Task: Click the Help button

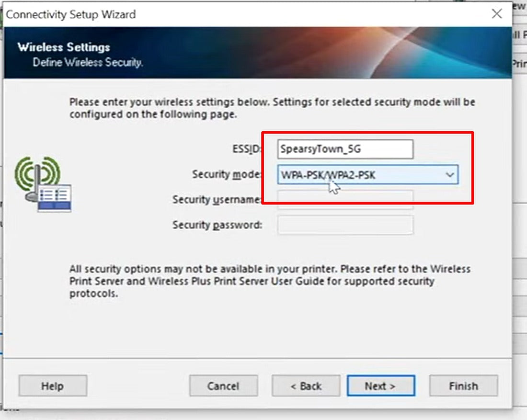Action: [53, 386]
